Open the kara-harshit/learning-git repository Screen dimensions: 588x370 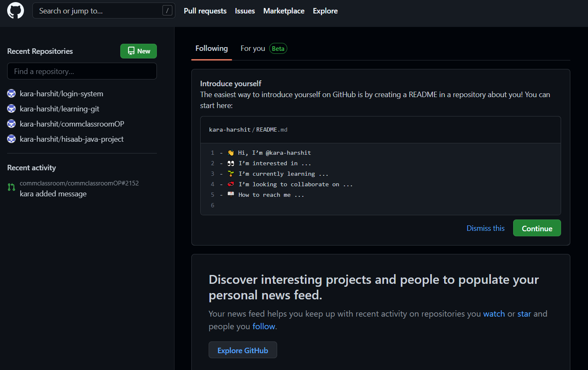[59, 108]
